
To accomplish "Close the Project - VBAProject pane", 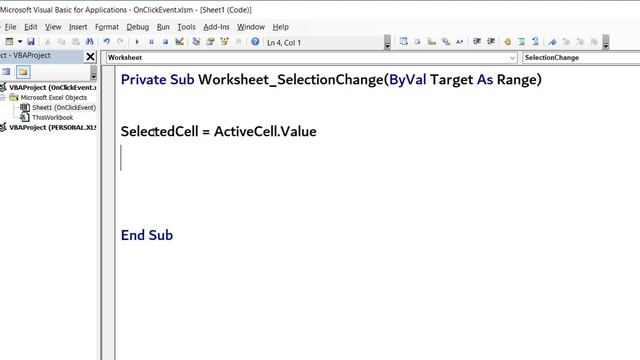I will coord(90,57).
